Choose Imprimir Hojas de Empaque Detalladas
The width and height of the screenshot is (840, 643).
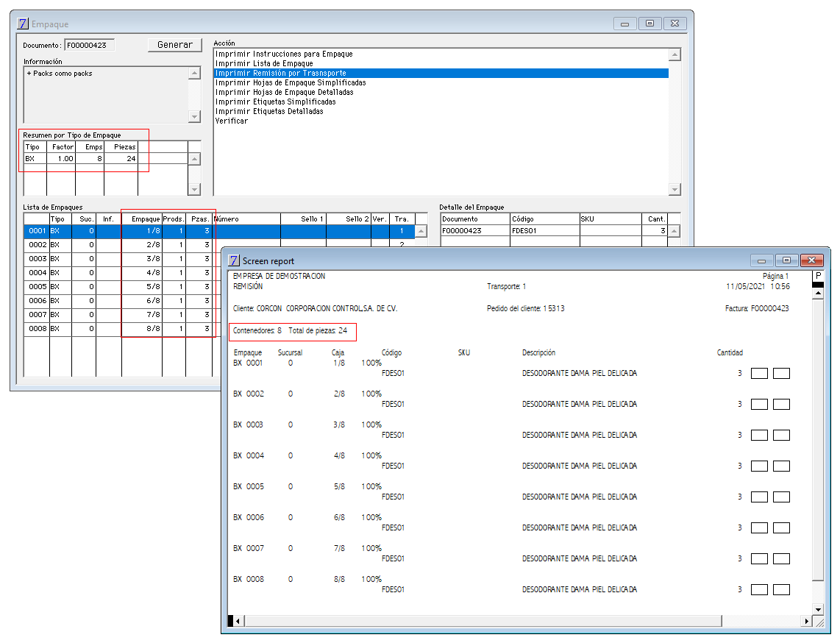(x=441, y=93)
